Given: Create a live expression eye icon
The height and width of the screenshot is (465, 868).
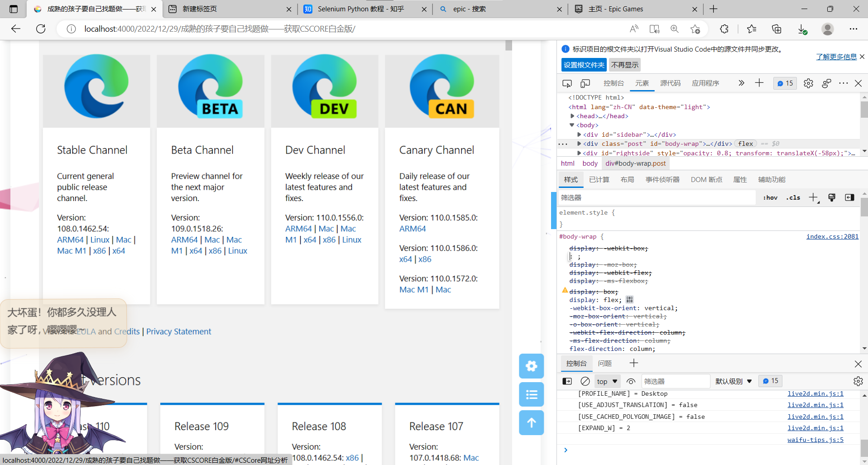Looking at the screenshot, I should coord(631,381).
